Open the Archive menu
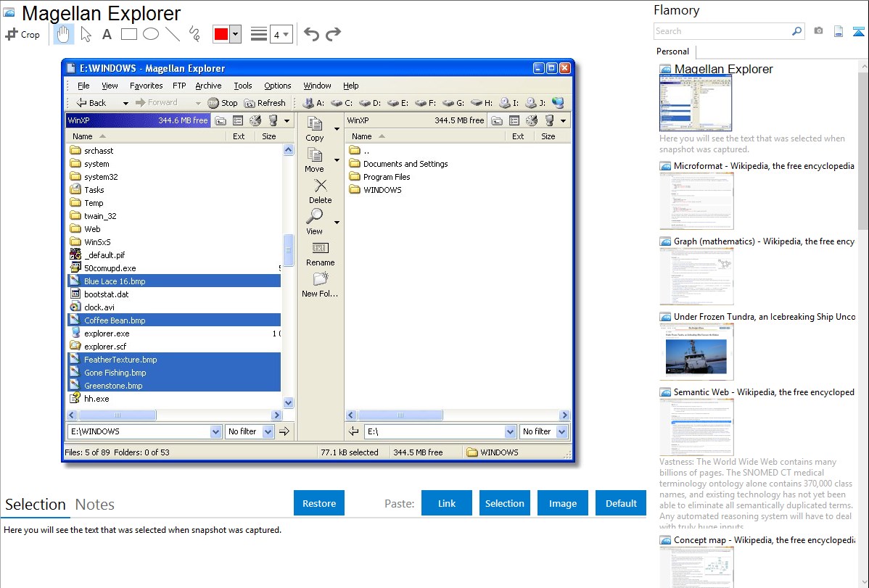Screen dimensions: 869x588 (x=208, y=86)
